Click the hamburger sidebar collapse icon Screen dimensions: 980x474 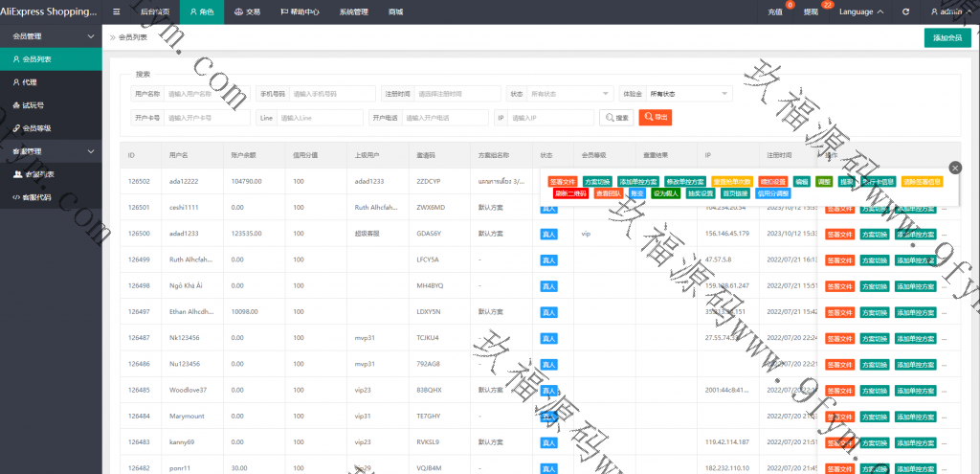tap(117, 11)
